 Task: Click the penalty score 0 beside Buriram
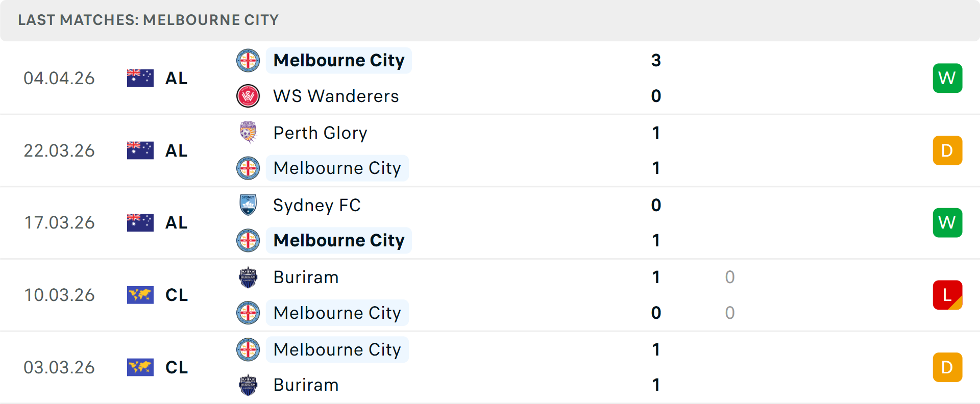point(729,277)
